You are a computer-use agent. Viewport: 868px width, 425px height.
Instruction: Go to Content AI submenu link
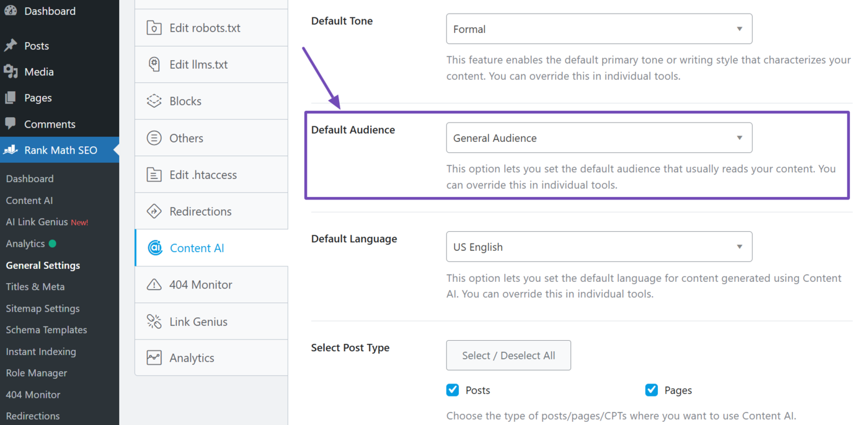coord(29,200)
